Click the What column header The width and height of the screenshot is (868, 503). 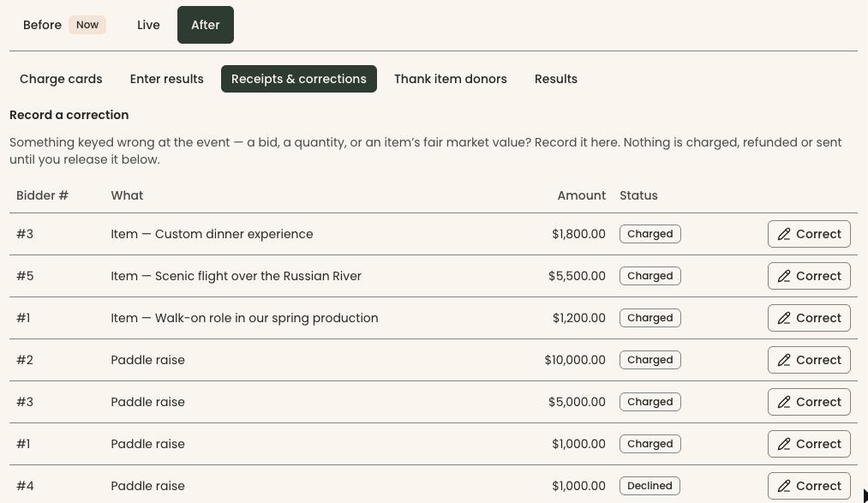[127, 195]
